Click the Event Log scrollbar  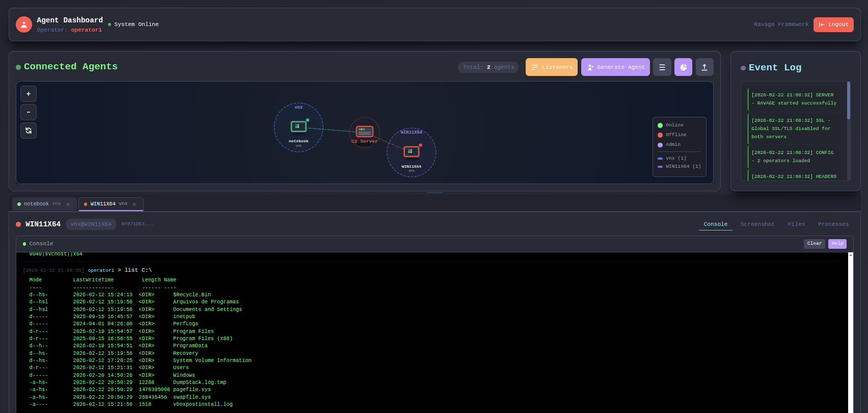pyautogui.click(x=849, y=100)
